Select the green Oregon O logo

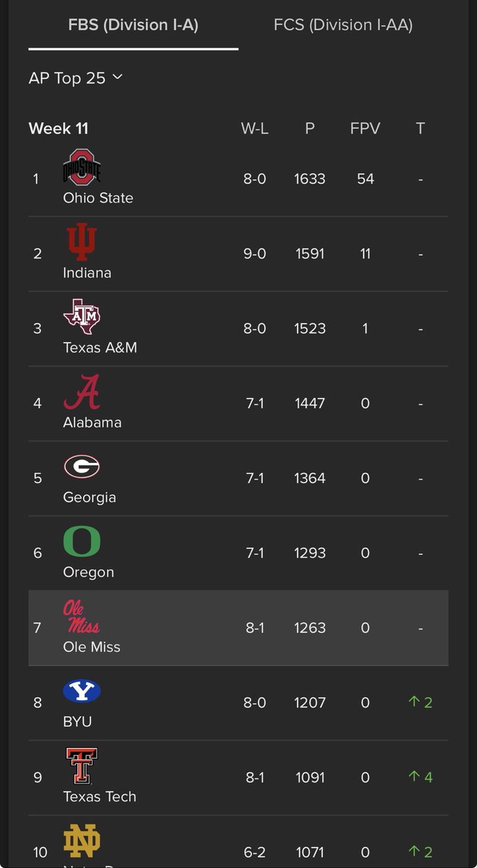coord(82,542)
